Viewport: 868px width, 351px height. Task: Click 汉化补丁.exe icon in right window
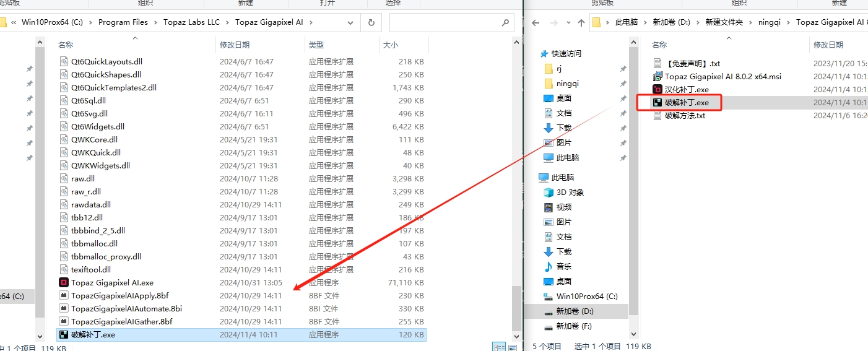pos(658,90)
